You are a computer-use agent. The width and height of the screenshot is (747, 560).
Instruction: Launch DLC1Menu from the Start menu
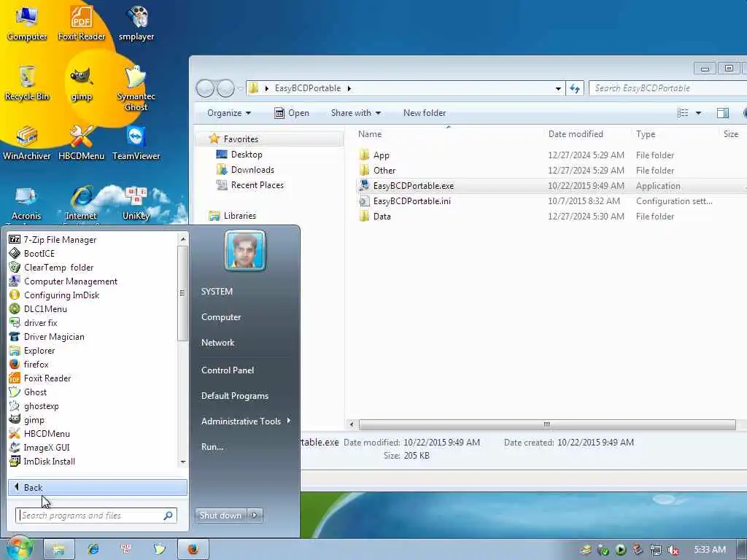[45, 308]
